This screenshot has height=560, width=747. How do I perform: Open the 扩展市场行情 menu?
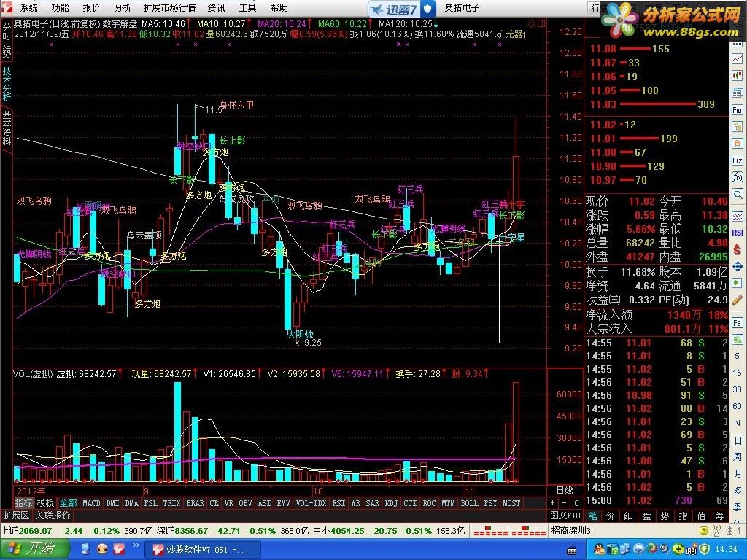click(x=169, y=7)
